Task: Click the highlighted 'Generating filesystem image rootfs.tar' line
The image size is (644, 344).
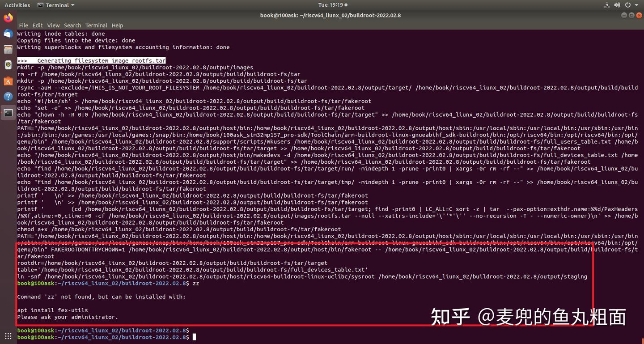Action: click(92, 60)
